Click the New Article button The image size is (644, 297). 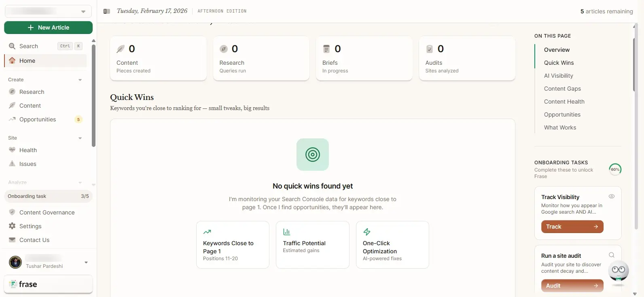48,28
